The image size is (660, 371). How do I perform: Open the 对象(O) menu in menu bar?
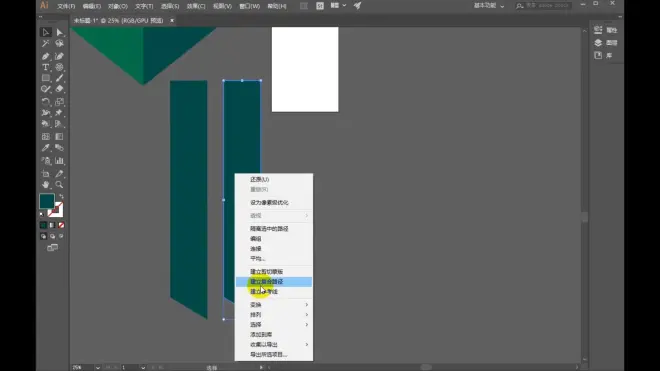click(x=118, y=6)
